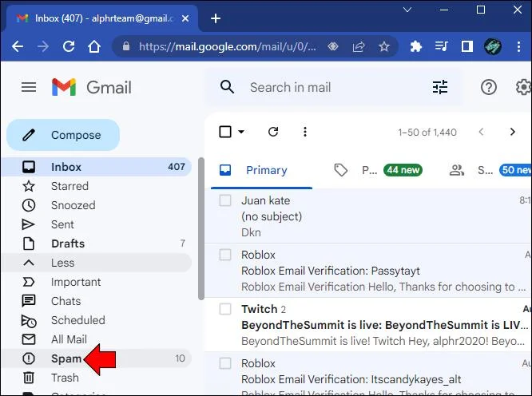Click the sidebar vertical scrollbar
Image resolution: width=532 pixels, height=396 pixels.
click(x=201, y=229)
